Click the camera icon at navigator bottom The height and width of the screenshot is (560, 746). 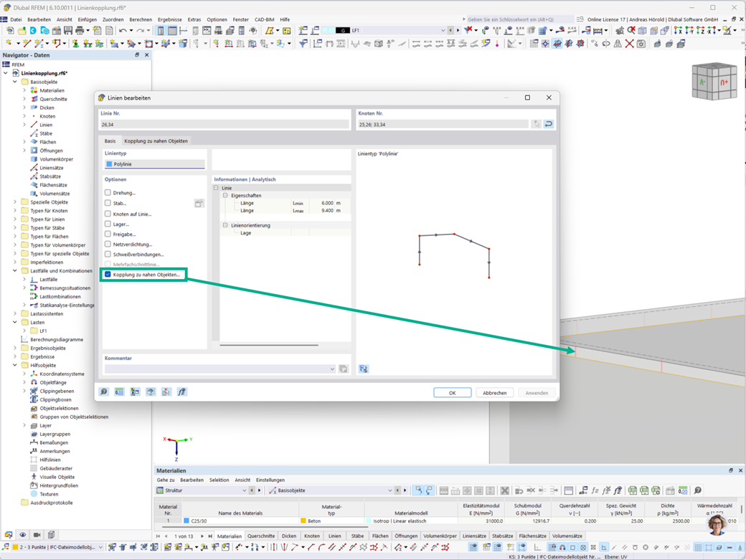click(x=37, y=535)
